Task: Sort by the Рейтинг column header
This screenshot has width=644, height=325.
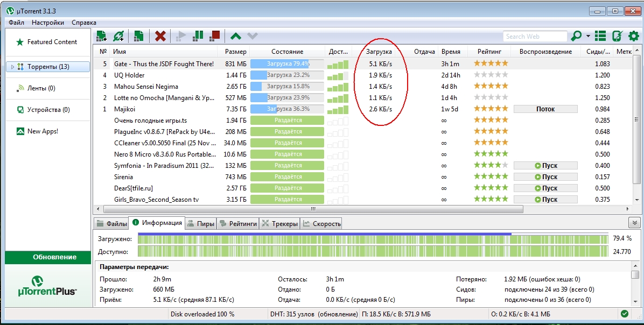Action: pos(489,52)
